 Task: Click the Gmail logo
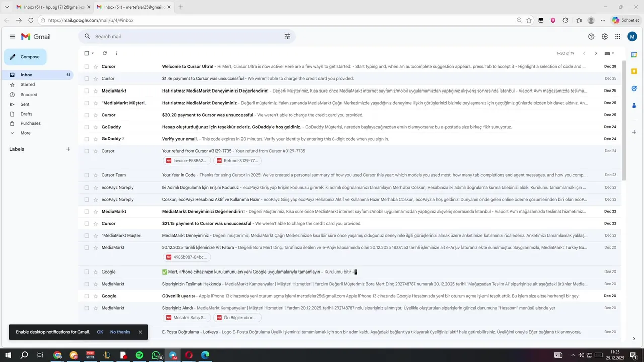[36, 36]
